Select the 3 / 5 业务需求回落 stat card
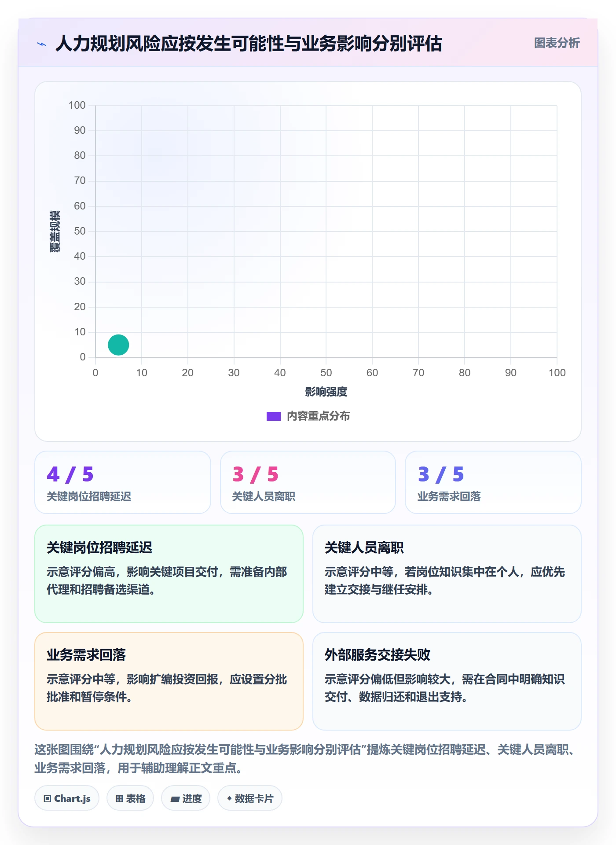The height and width of the screenshot is (845, 616). pyautogui.click(x=493, y=482)
